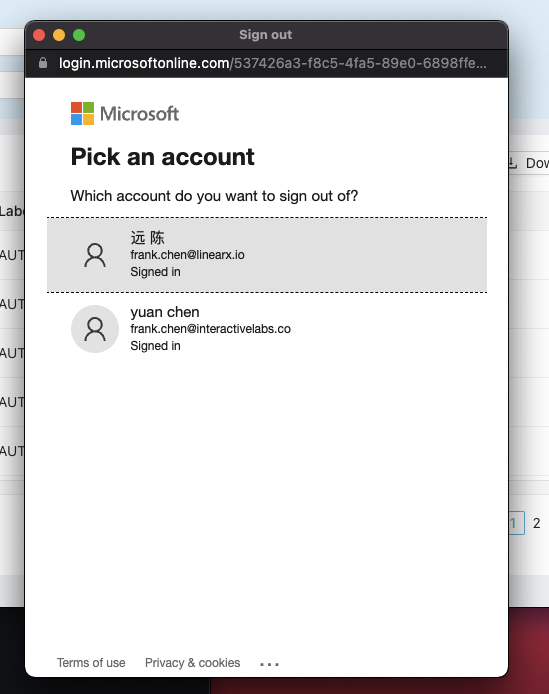Go to page 2 in background window

tap(537, 523)
